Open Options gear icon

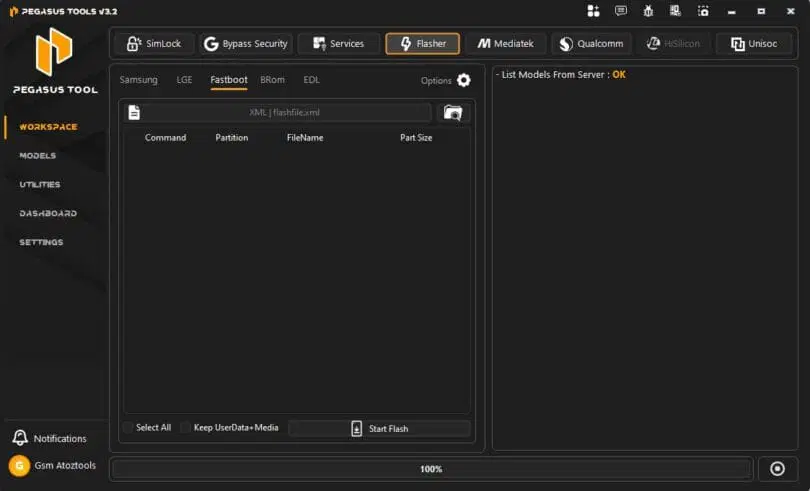[464, 81]
